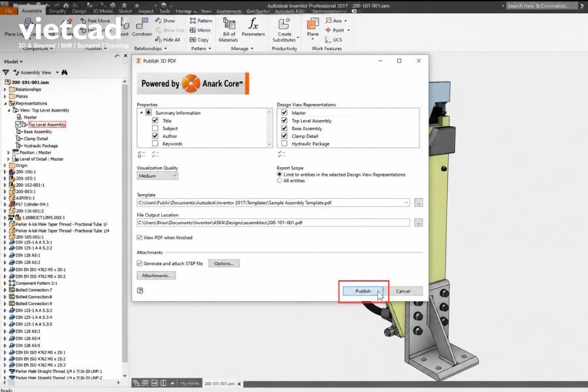
Task: Activate the Free Move tool
Action: pos(95,21)
